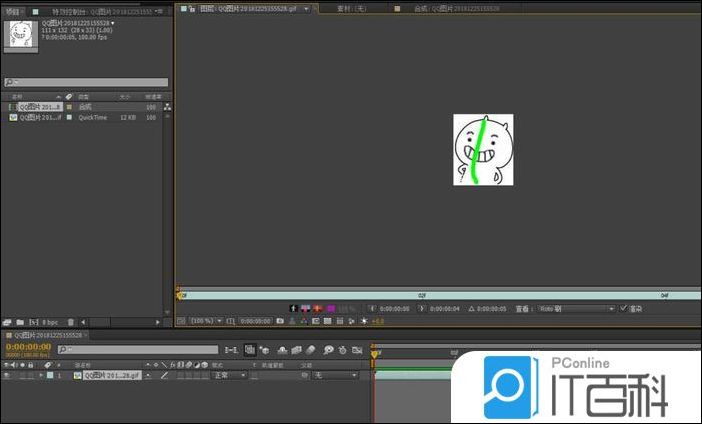
Task: Open the 100% magnification dropdown in viewer
Action: pyautogui.click(x=207, y=321)
